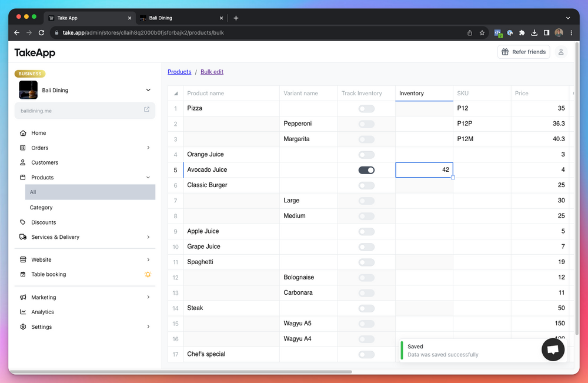Enable Track Inventory for Steak
588x383 pixels.
(366, 308)
